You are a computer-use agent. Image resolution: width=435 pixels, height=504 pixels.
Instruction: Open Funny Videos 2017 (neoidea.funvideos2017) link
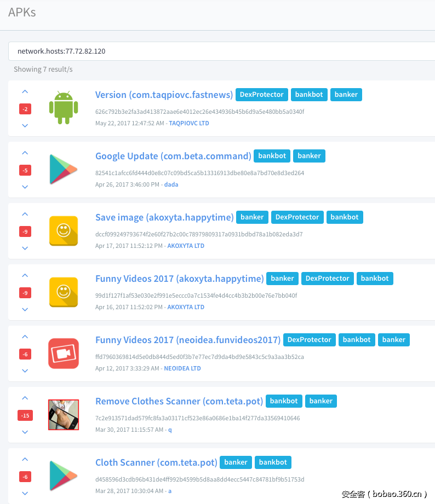(188, 340)
